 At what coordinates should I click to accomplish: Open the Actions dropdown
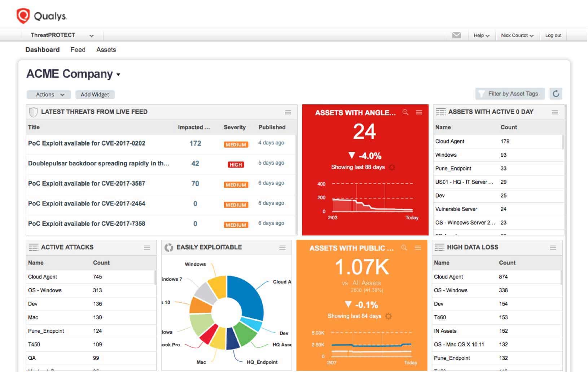[x=48, y=94]
